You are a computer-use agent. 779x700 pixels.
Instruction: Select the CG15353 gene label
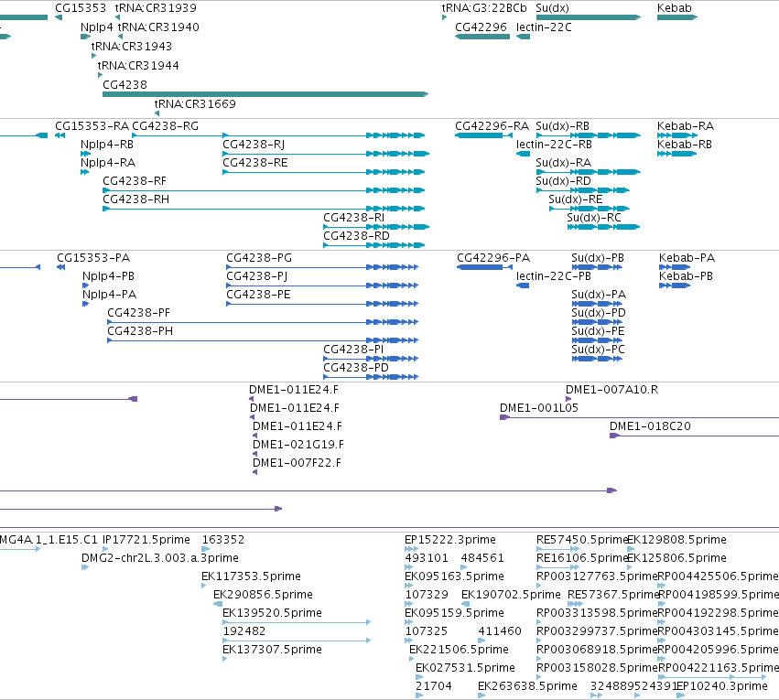coord(81,8)
